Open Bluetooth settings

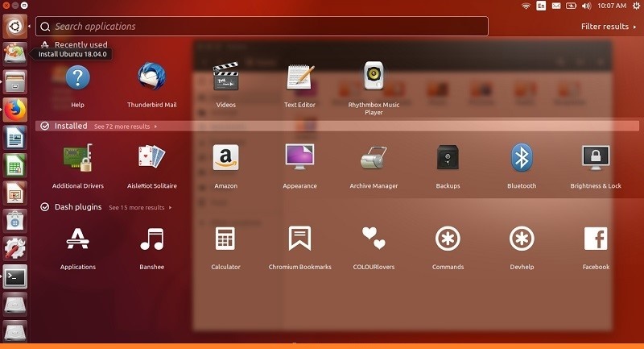coord(522,157)
